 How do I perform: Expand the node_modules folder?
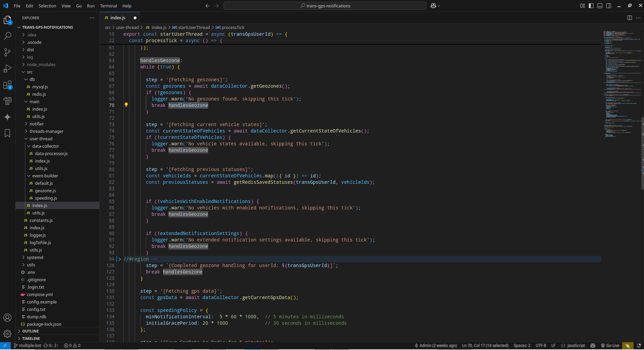pos(41,64)
